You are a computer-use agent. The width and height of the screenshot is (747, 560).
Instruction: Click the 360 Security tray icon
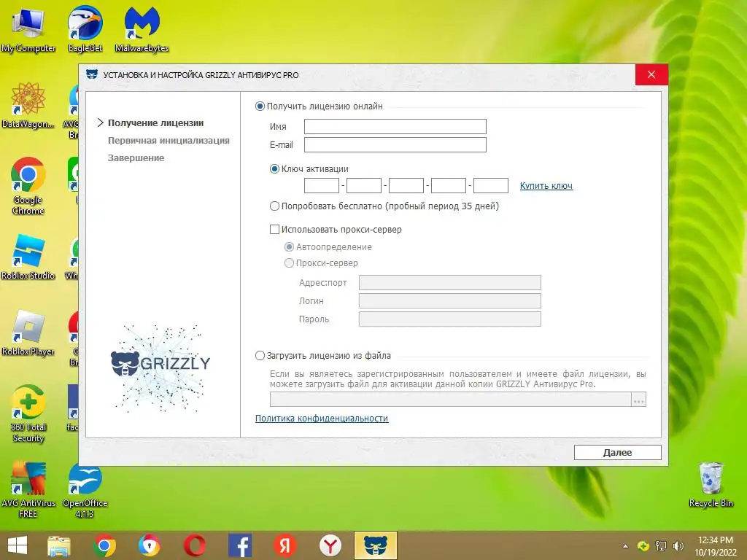[x=643, y=546]
